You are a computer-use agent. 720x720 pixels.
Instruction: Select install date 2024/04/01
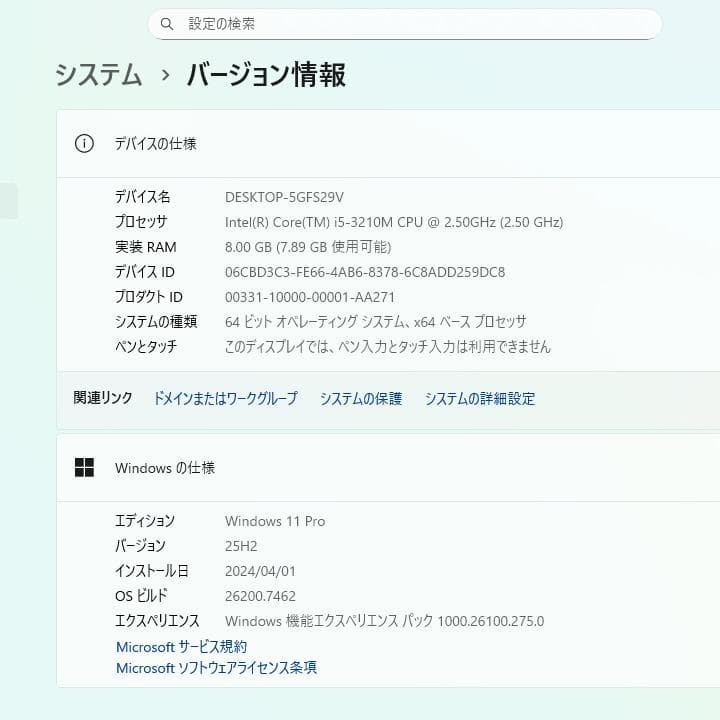click(x=260, y=571)
